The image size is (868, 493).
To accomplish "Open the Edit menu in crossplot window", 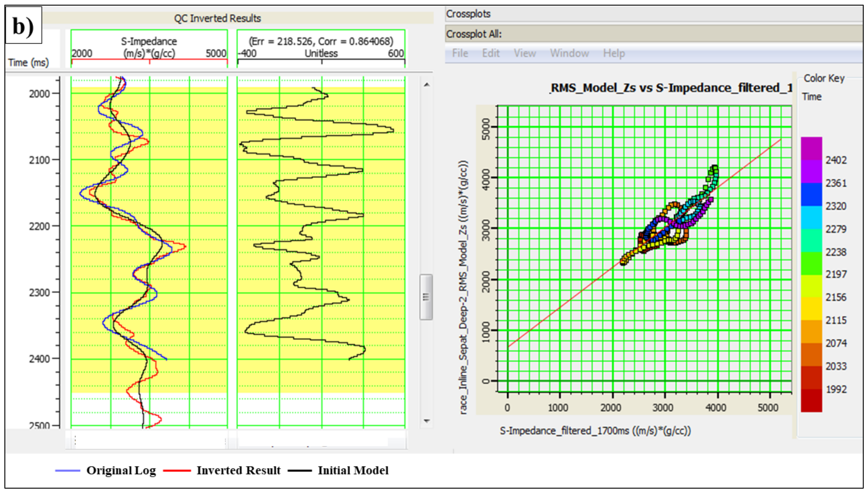I will (491, 53).
